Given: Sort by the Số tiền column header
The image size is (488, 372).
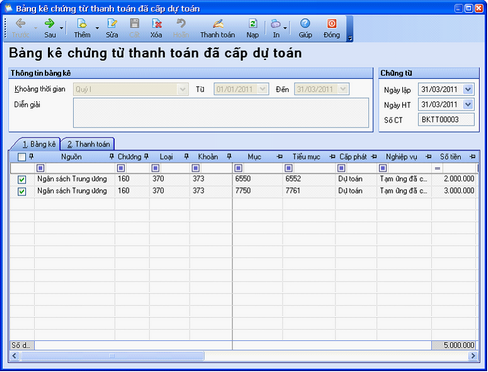Looking at the screenshot, I should point(450,157).
